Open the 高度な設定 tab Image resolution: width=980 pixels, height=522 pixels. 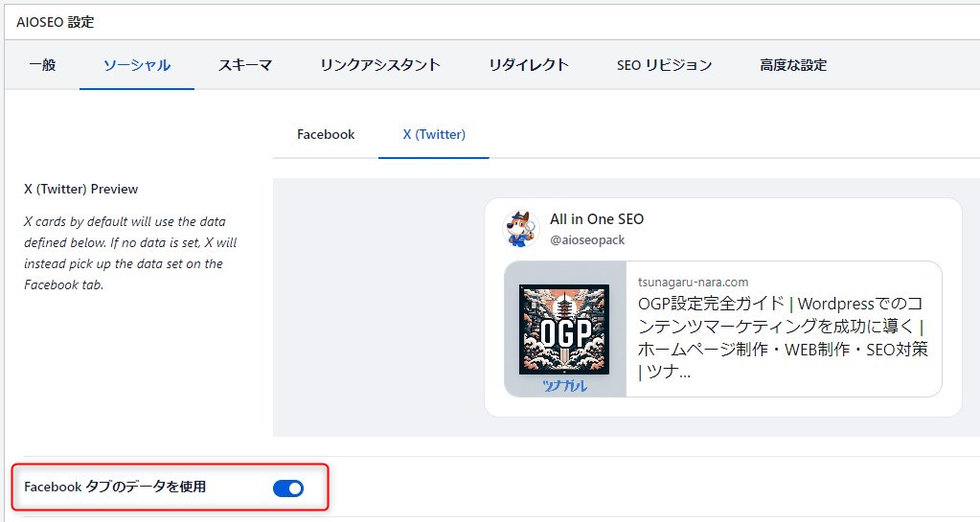(x=793, y=65)
